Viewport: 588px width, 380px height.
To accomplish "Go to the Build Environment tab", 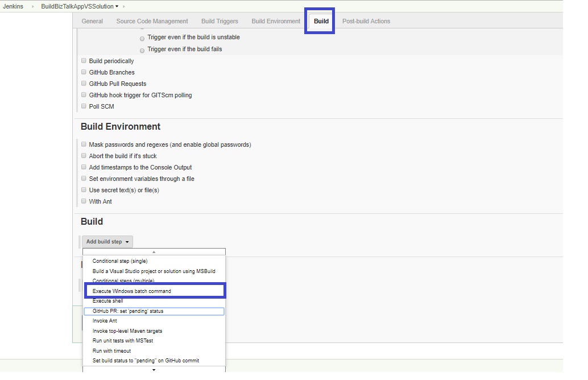I will coord(276,21).
